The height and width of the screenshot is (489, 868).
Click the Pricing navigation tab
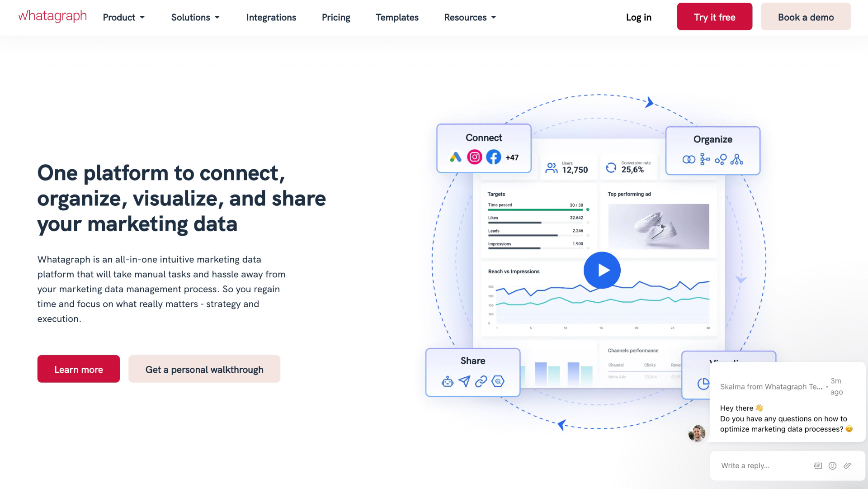(335, 17)
